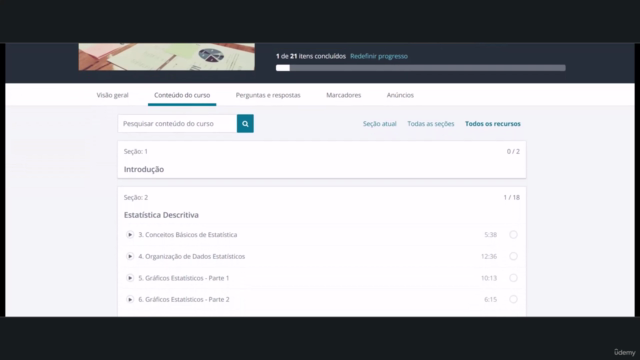Open lesson 4. Organização de Dados Estatísticos

coord(191,256)
